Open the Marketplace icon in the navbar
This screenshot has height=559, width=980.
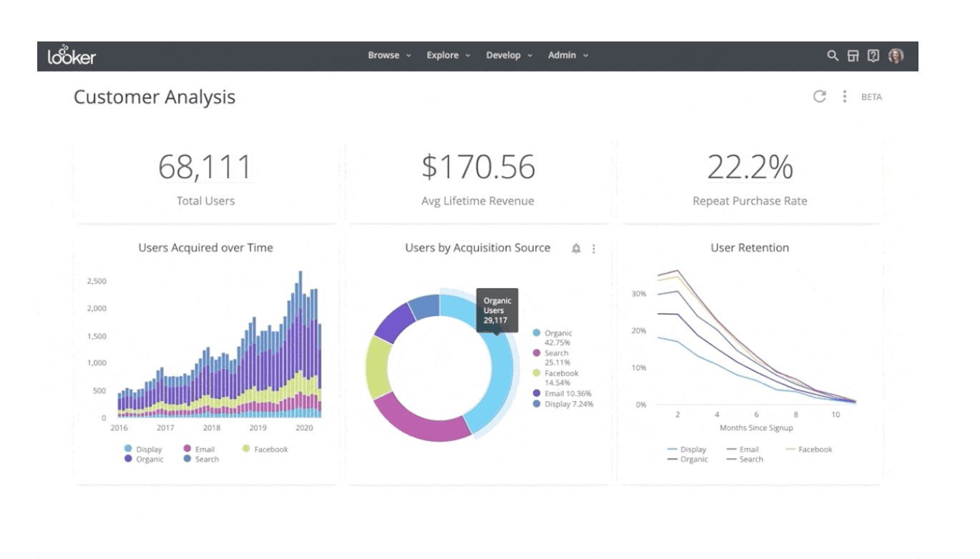point(853,54)
